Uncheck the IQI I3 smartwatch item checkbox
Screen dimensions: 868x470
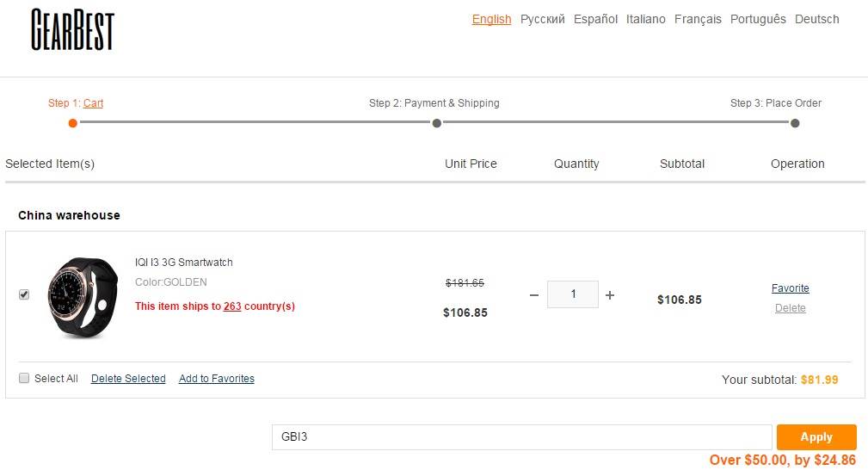click(x=24, y=294)
